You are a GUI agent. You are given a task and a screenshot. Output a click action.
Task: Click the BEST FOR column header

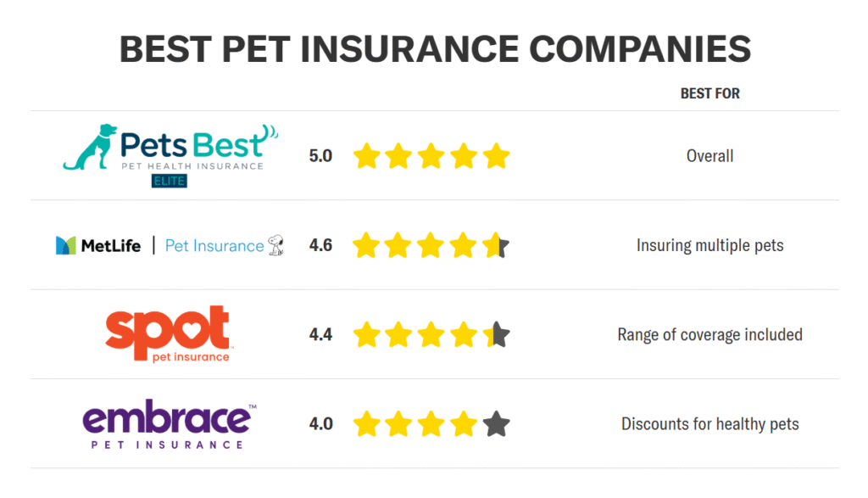(709, 93)
